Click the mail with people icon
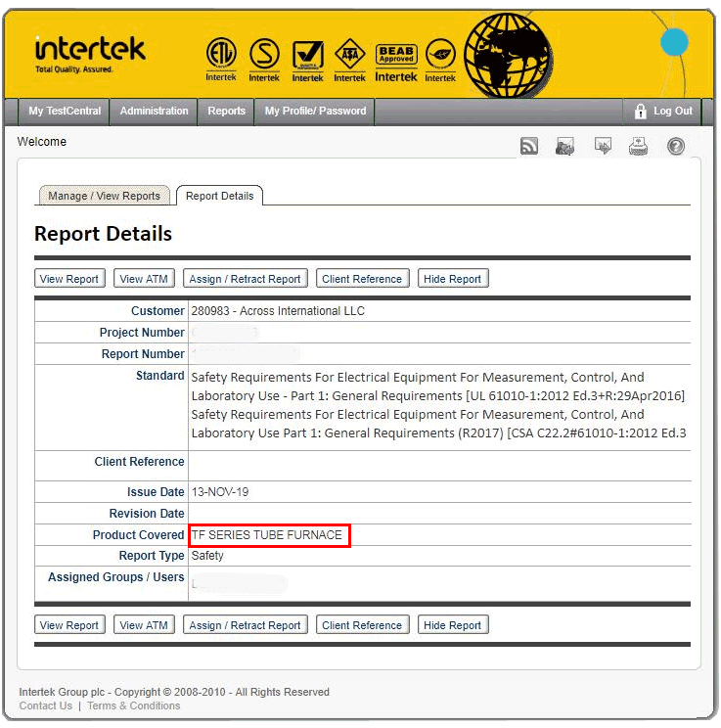This screenshot has width=721, height=728. tap(564, 147)
